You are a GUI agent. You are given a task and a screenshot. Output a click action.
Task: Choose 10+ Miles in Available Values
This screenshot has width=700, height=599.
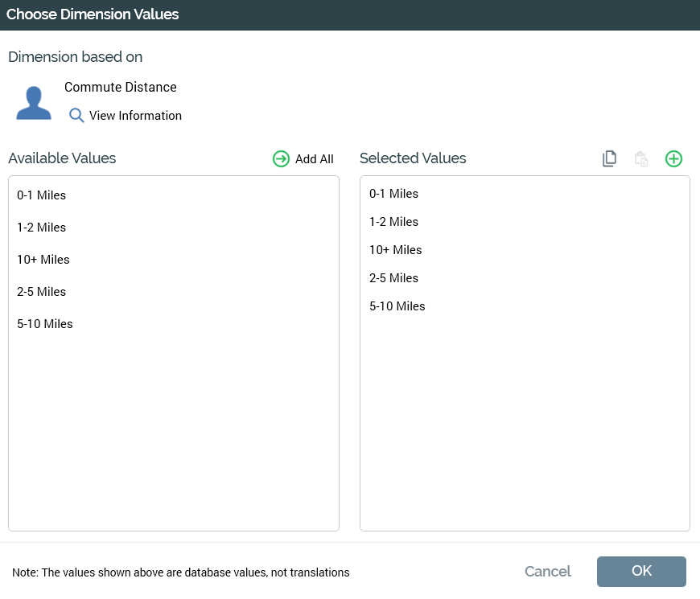click(43, 260)
